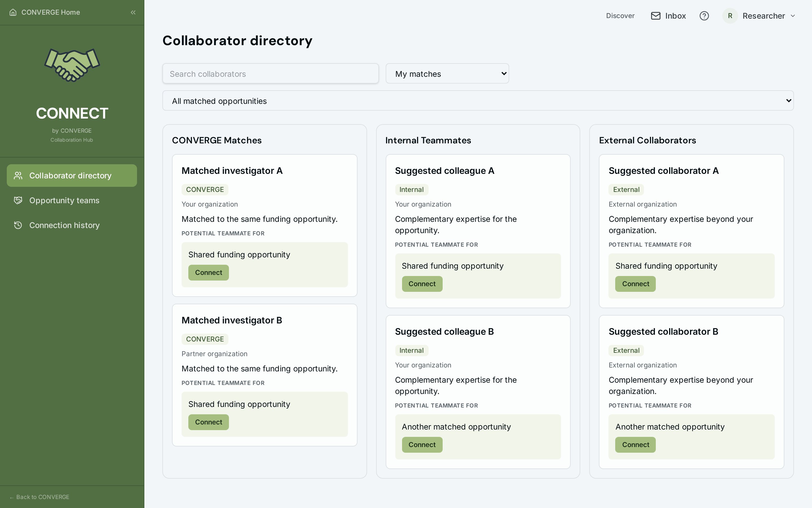The image size is (812, 508).
Task: Connect with Matched investigator A
Action: [208, 272]
